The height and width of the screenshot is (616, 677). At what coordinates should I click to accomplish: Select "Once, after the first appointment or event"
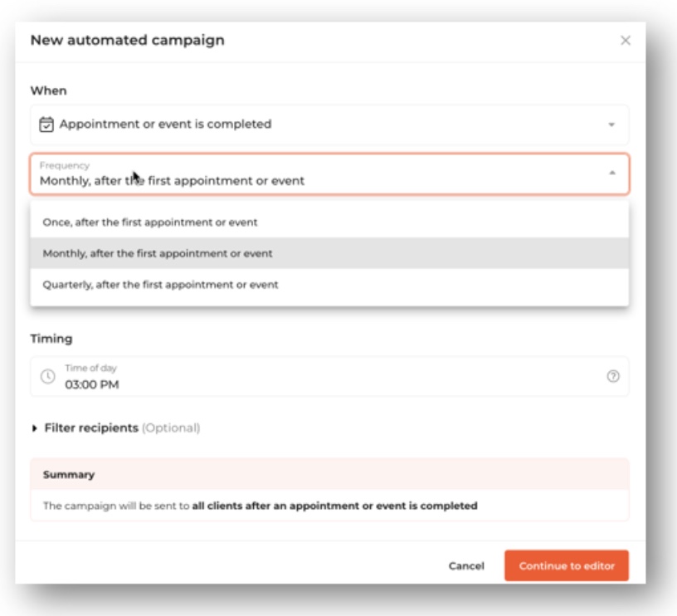coord(150,222)
